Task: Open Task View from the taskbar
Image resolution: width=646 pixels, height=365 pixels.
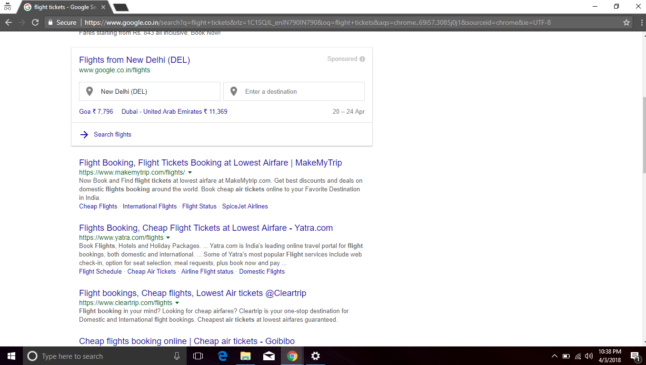Action: click(198, 356)
